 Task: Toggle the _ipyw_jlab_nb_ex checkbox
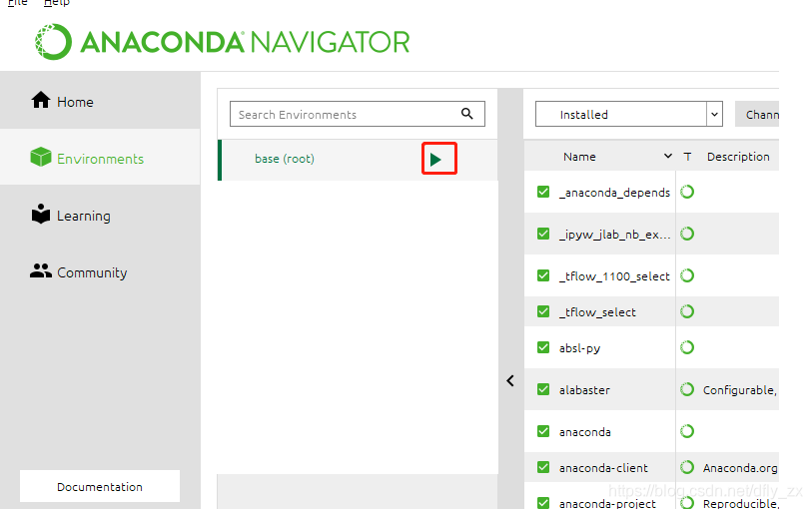543,234
